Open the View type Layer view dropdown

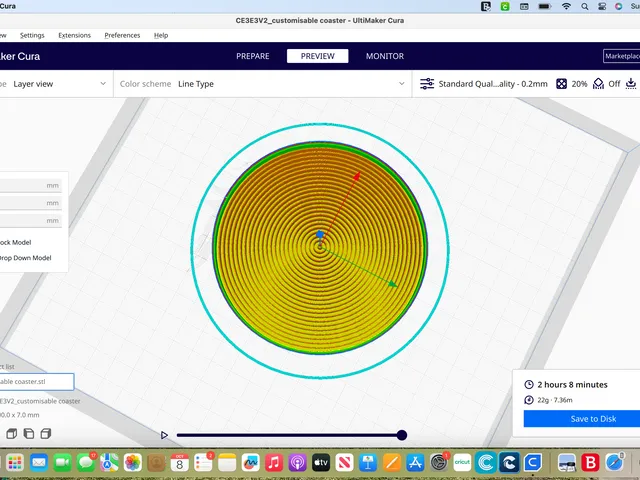coord(54,84)
